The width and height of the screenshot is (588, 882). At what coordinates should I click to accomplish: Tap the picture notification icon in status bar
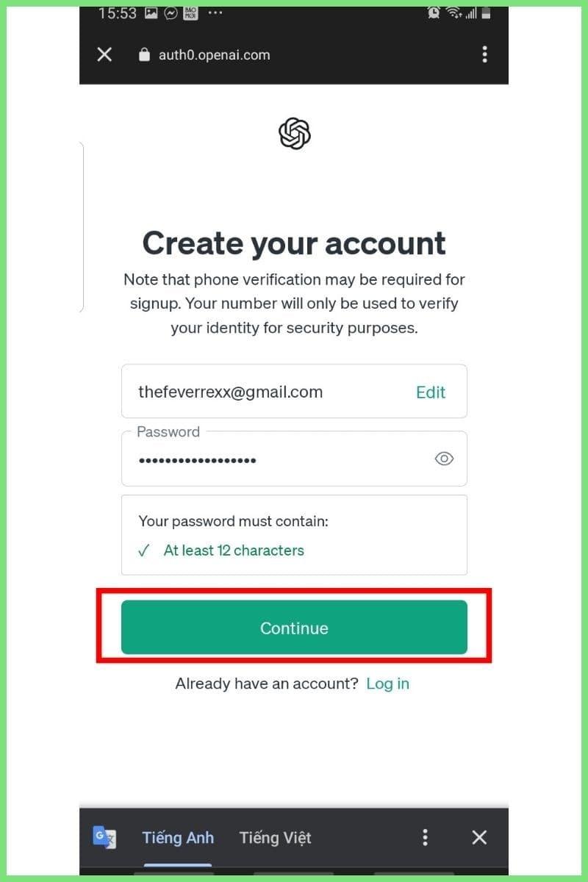click(x=151, y=13)
